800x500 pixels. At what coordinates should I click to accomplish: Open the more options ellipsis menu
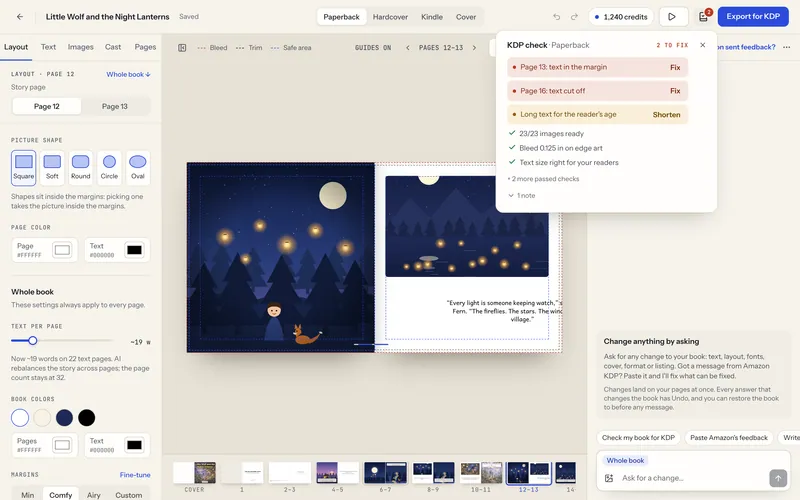(x=787, y=47)
